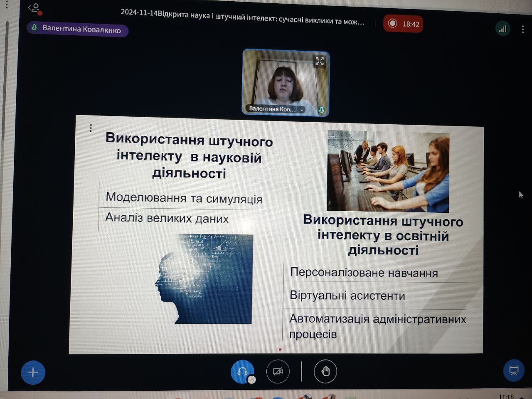Click the students at computers photo on the slide
The height and width of the screenshot is (399, 532).
388,171
